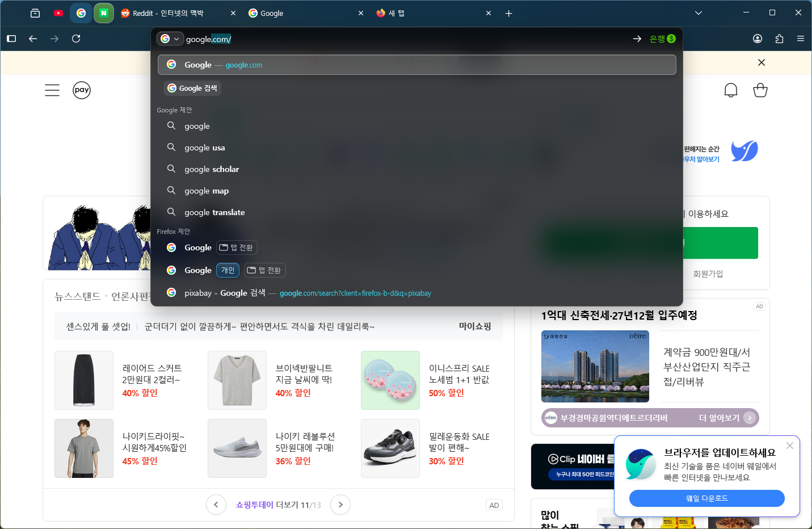Screen dimensions: 812x529
Task: Go forward with the forward arrow
Action: pyautogui.click(x=54, y=39)
